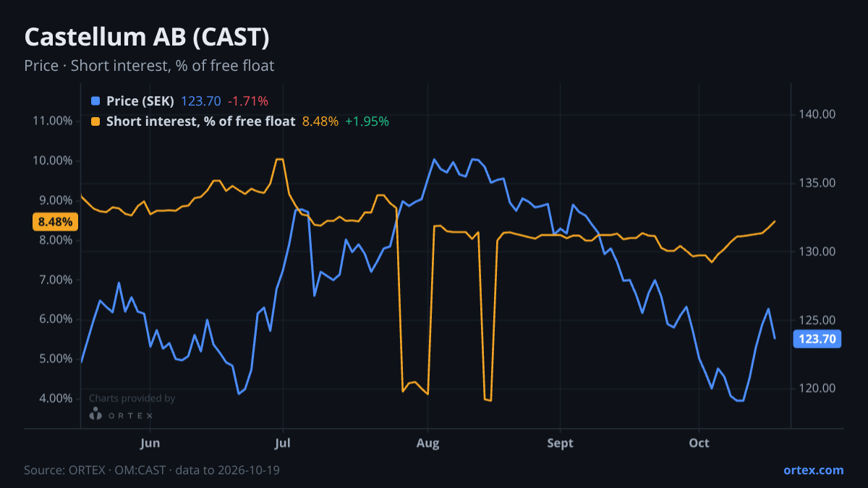Click the ORTEX logo icon in chart
The image size is (868, 488).
(x=95, y=415)
